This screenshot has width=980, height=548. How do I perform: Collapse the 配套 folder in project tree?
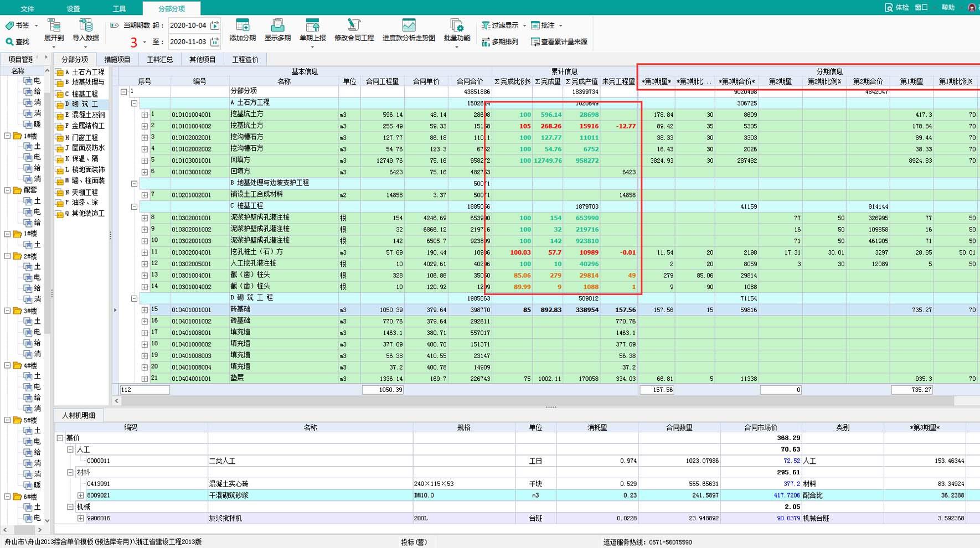click(x=8, y=190)
